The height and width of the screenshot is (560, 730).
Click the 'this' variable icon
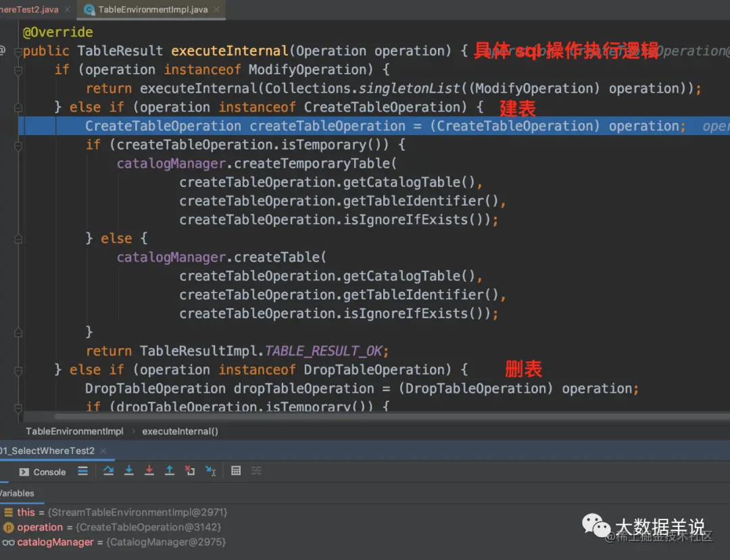pos(8,512)
